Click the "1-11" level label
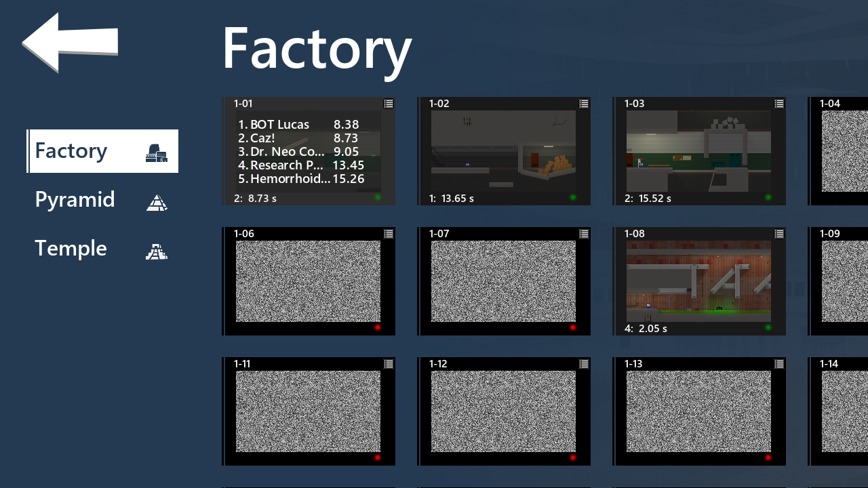Image resolution: width=868 pixels, height=488 pixels. [242, 364]
